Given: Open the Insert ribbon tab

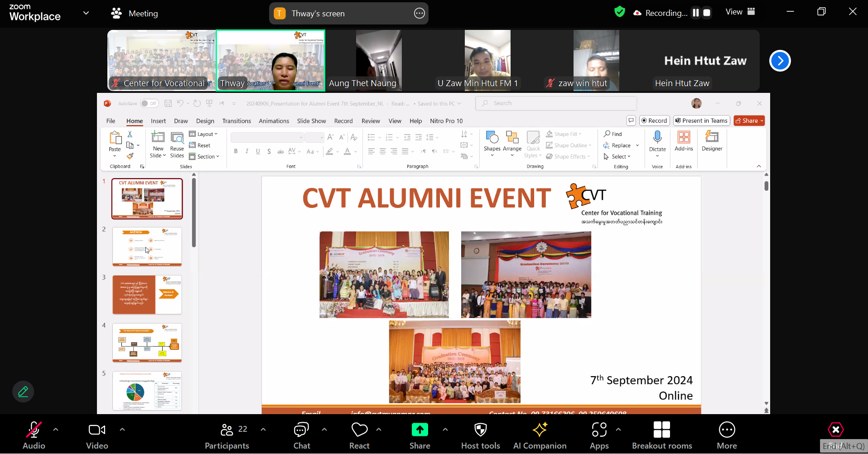Looking at the screenshot, I should coord(158,121).
